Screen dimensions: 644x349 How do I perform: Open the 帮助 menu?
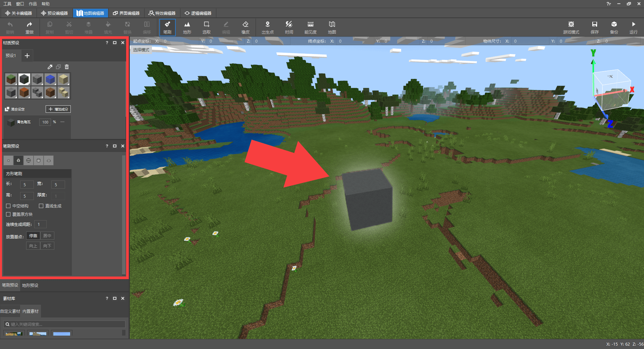pyautogui.click(x=46, y=4)
